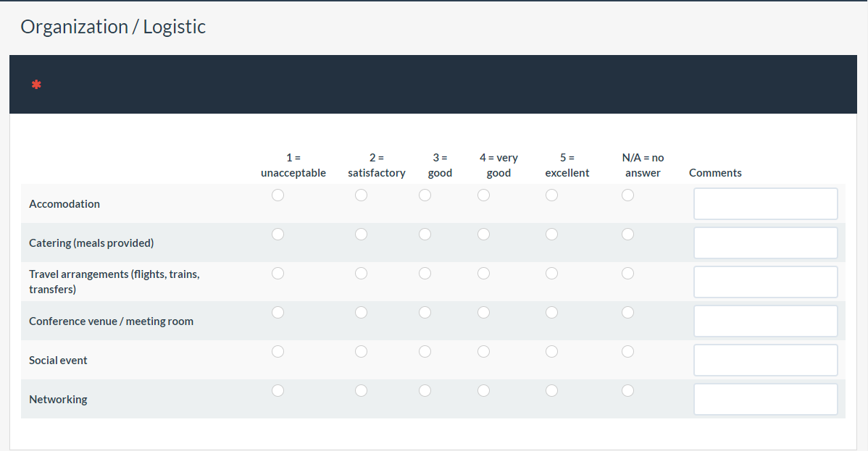
Task: Mark Catering as N/A no answer
Action: (627, 235)
